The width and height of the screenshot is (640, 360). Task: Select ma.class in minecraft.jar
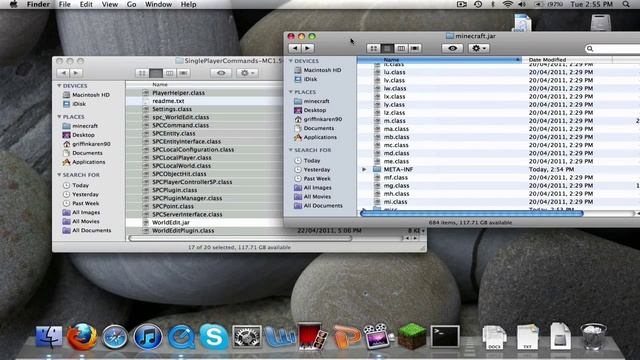point(396,129)
